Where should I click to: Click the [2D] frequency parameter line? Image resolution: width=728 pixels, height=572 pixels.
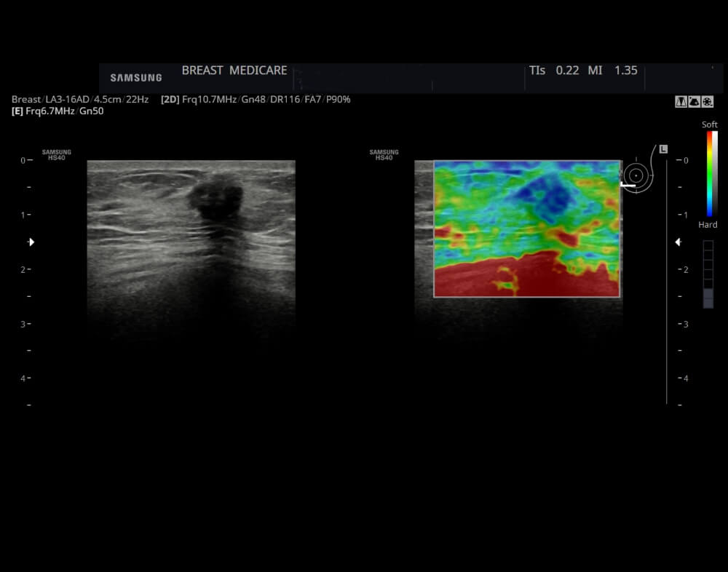click(x=256, y=99)
